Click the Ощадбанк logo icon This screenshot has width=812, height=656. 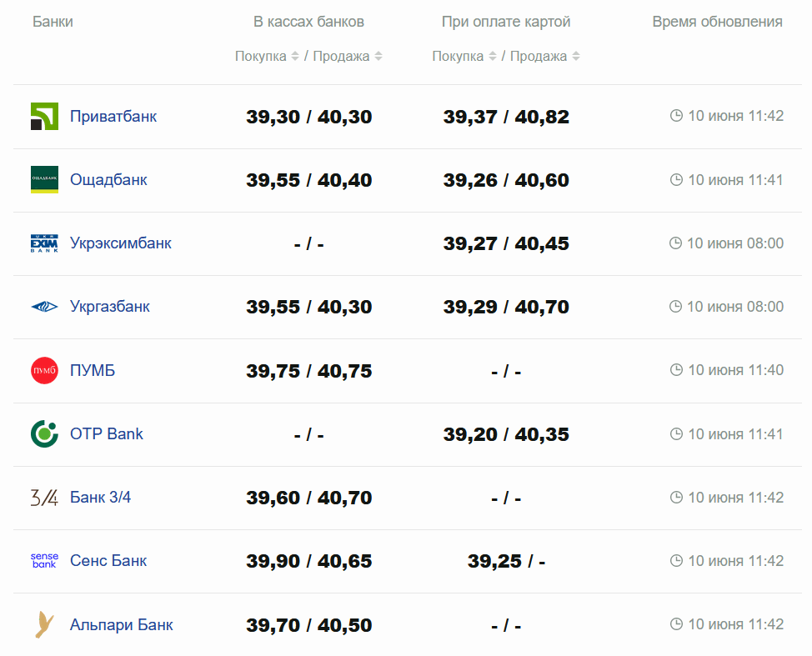point(44,180)
